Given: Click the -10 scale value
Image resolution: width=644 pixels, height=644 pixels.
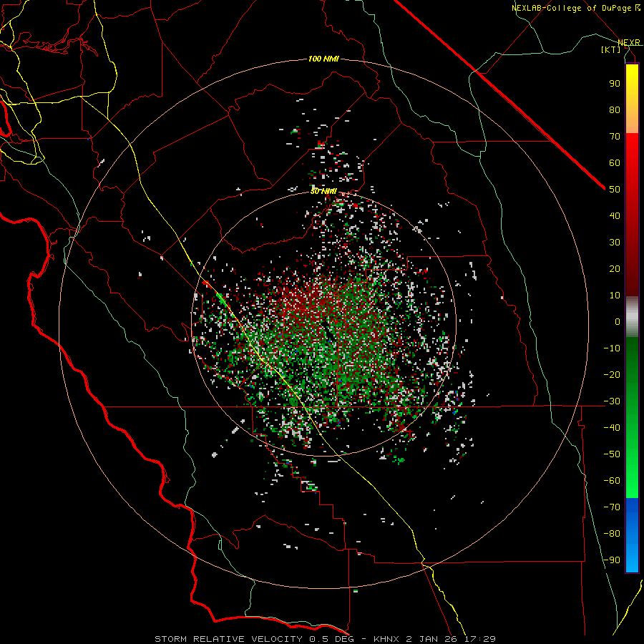Looking at the screenshot, I should click(x=612, y=348).
